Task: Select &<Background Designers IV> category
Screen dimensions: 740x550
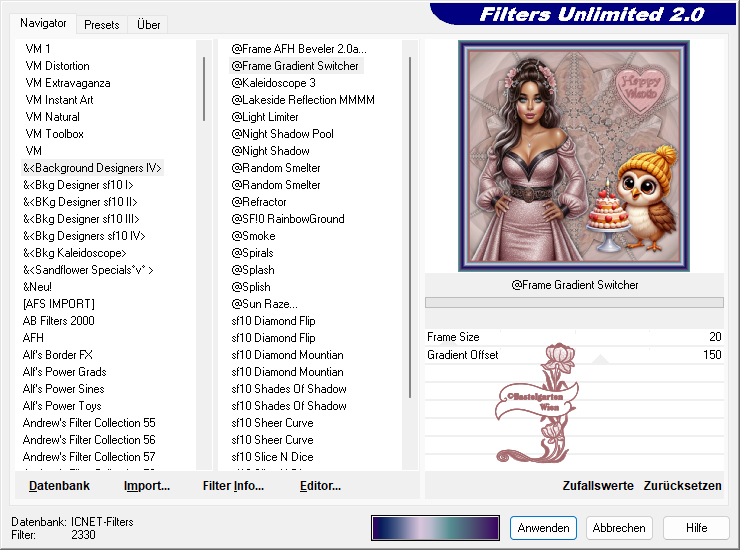Action: pyautogui.click(x=92, y=168)
